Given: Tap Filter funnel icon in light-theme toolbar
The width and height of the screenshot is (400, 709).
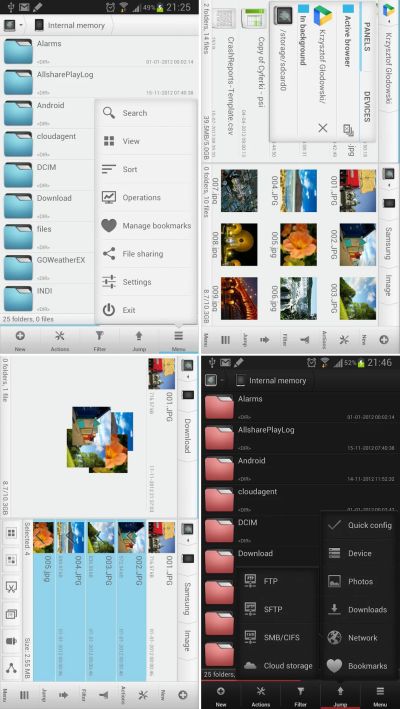Looking at the screenshot, I should pyautogui.click(x=99, y=340).
